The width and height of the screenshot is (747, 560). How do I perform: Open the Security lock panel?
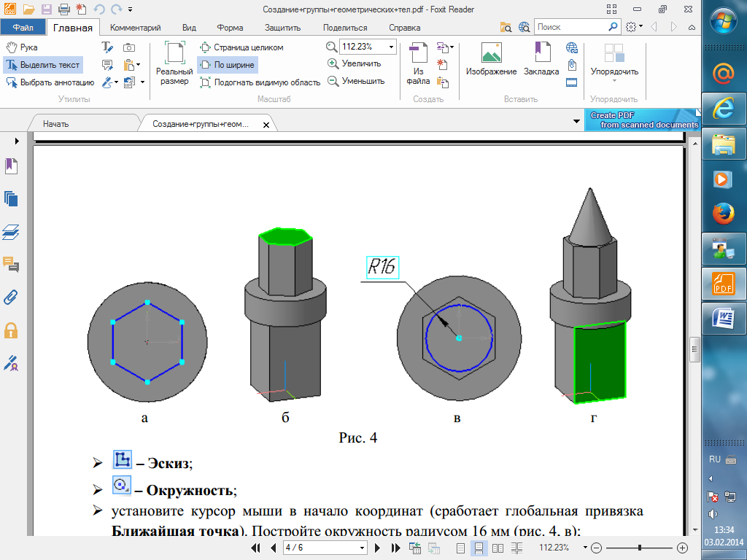tap(11, 330)
